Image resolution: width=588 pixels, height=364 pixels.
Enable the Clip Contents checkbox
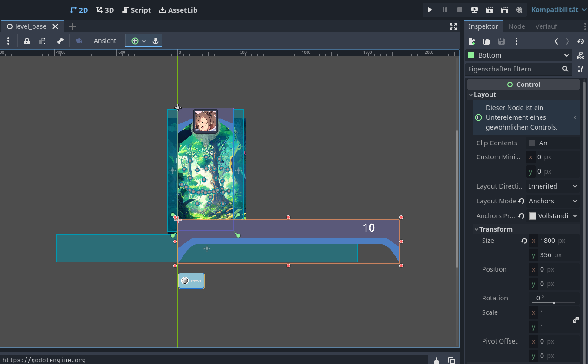click(532, 143)
